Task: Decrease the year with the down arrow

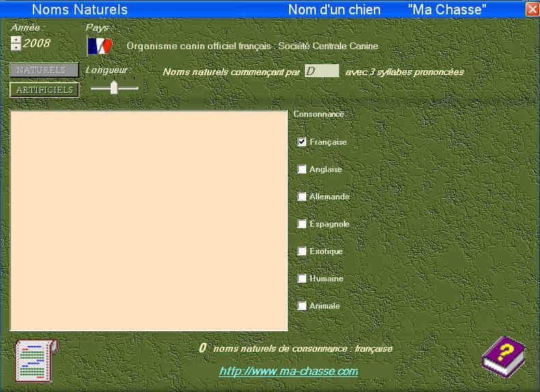Action: tap(16, 47)
